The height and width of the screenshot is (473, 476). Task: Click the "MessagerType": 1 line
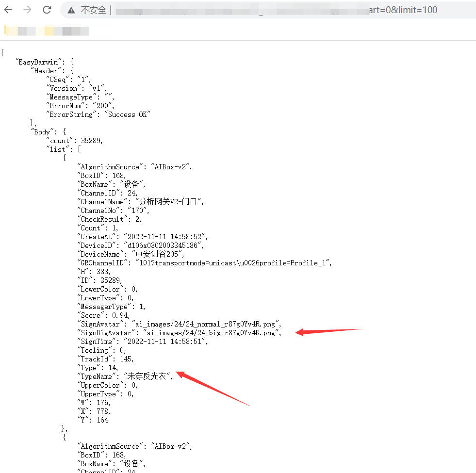tap(111, 307)
